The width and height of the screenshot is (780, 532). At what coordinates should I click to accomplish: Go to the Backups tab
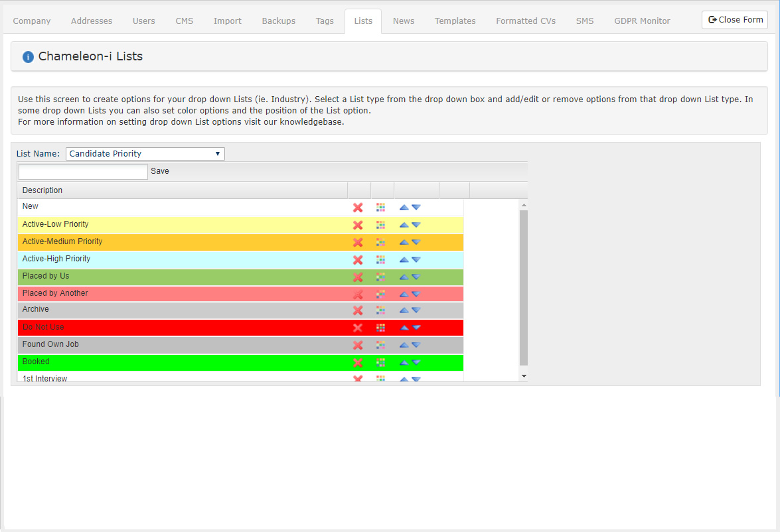point(279,21)
